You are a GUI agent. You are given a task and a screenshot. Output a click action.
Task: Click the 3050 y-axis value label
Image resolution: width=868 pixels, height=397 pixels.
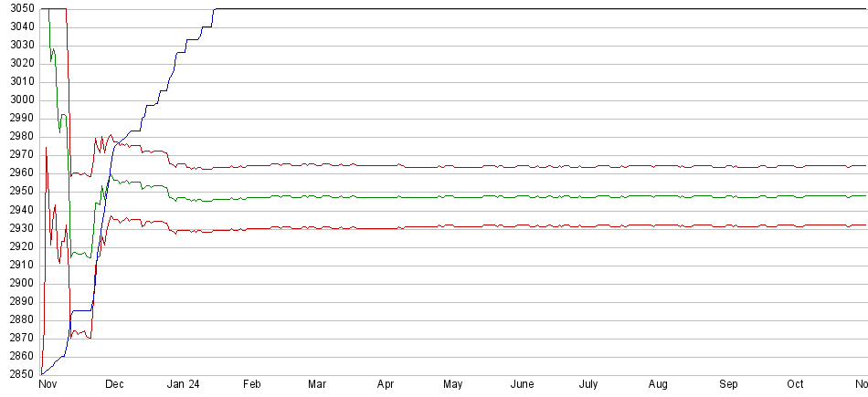point(17,9)
